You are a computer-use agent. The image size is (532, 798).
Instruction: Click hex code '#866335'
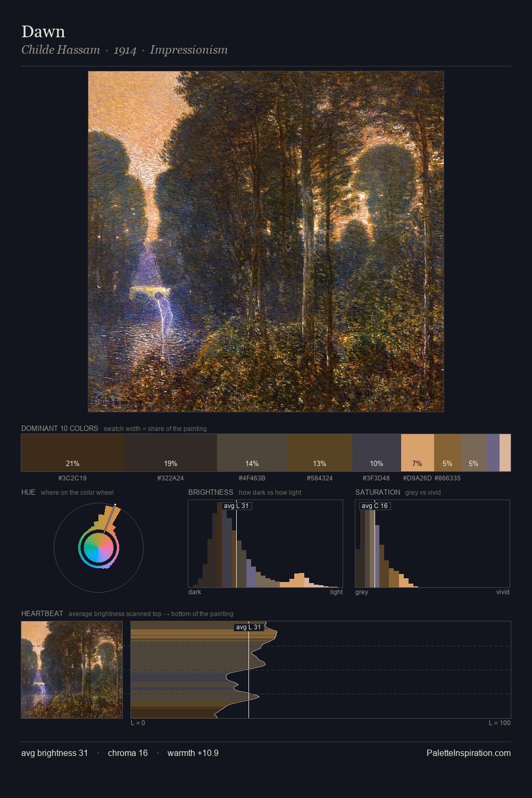[x=447, y=478]
